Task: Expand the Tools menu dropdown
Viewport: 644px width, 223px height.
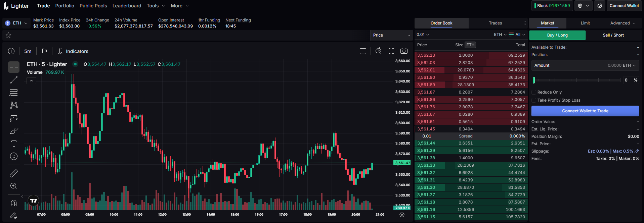Action: (x=156, y=6)
